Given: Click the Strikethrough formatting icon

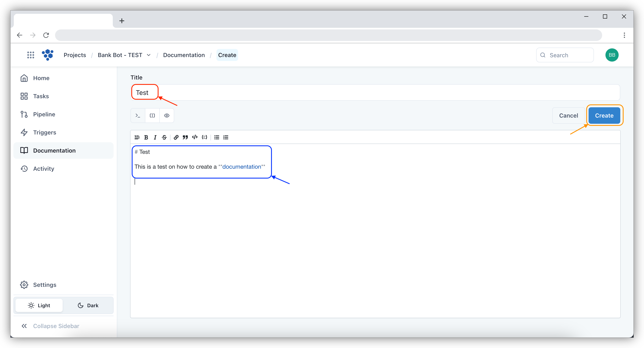Looking at the screenshot, I should point(164,137).
